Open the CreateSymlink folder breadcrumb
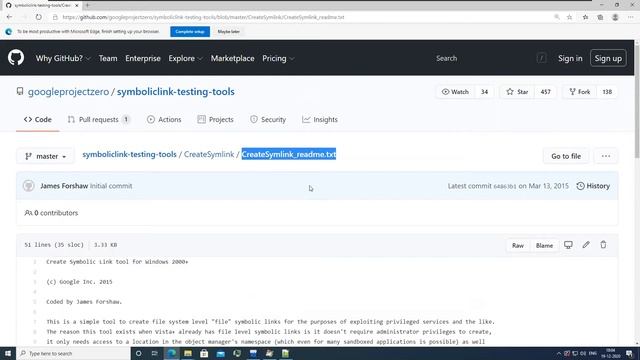The image size is (640, 360). point(209,154)
